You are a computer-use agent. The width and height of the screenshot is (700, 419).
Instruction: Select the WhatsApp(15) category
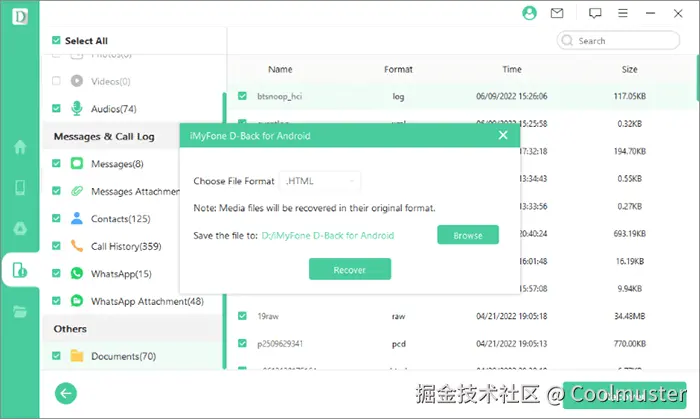[121, 274]
